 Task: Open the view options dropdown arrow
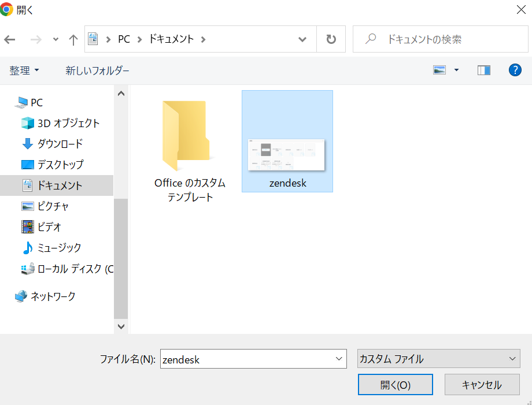(x=456, y=70)
